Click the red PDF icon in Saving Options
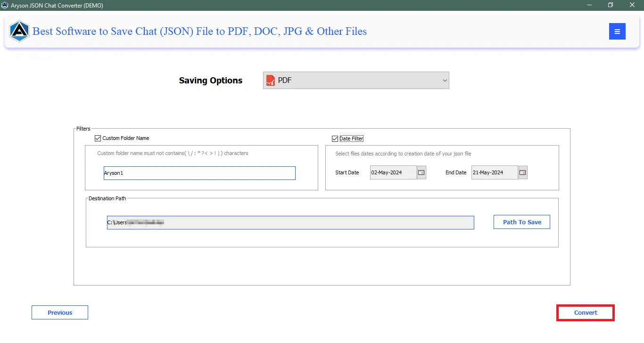The width and height of the screenshot is (644, 343). click(x=271, y=81)
